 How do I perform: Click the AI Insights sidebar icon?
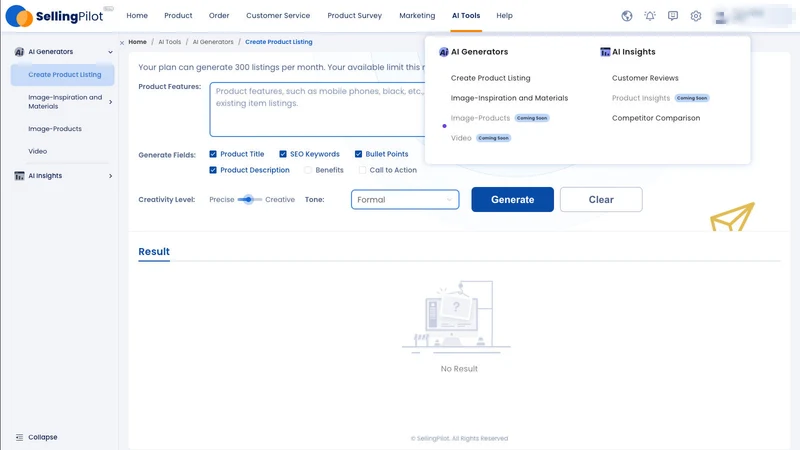click(19, 176)
